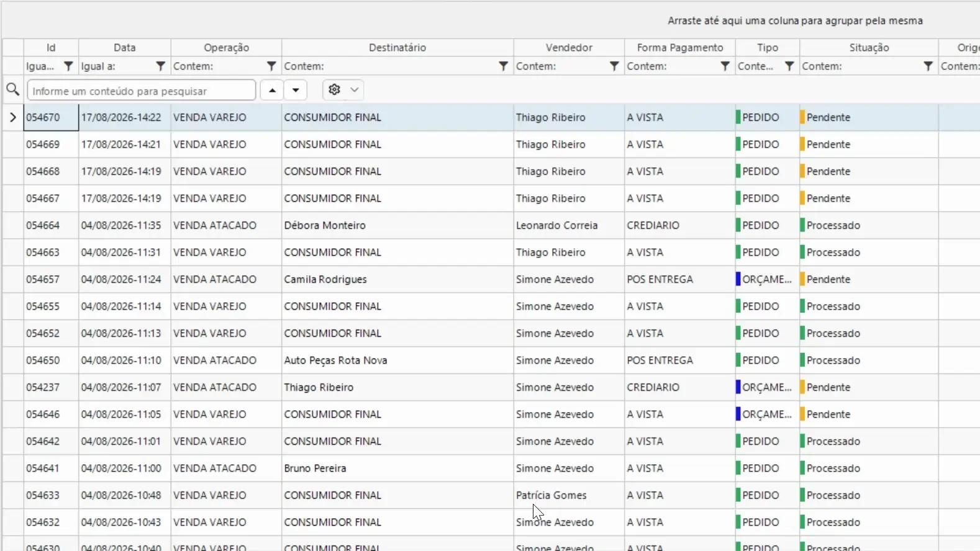980x551 pixels.
Task: Expand row indicator for order 054670
Action: point(12,117)
